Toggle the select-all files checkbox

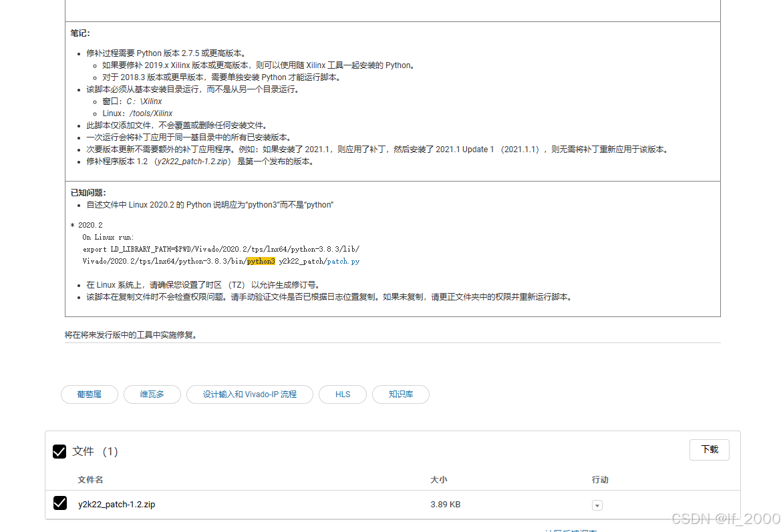click(x=59, y=452)
